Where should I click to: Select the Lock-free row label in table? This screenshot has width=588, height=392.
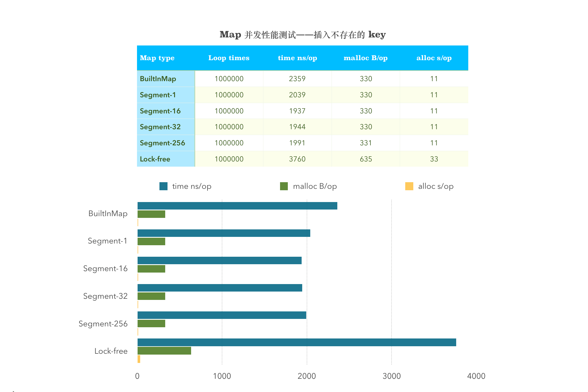(x=155, y=159)
